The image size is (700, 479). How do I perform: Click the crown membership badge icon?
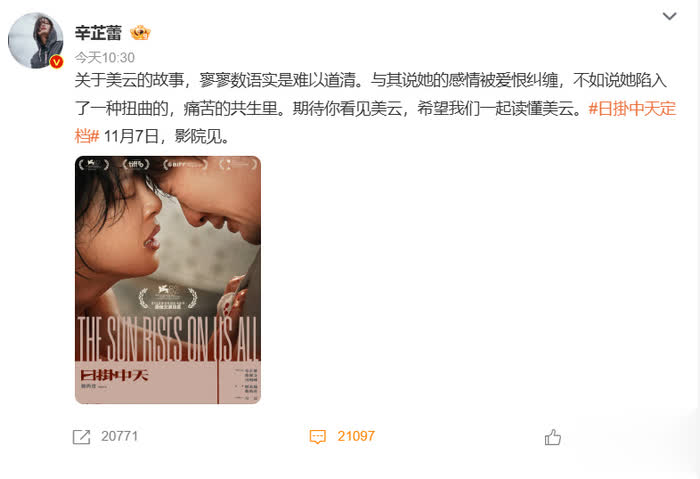[x=140, y=33]
